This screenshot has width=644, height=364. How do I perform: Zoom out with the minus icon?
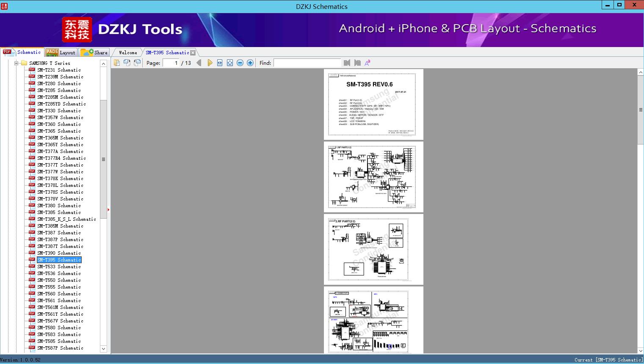click(240, 63)
